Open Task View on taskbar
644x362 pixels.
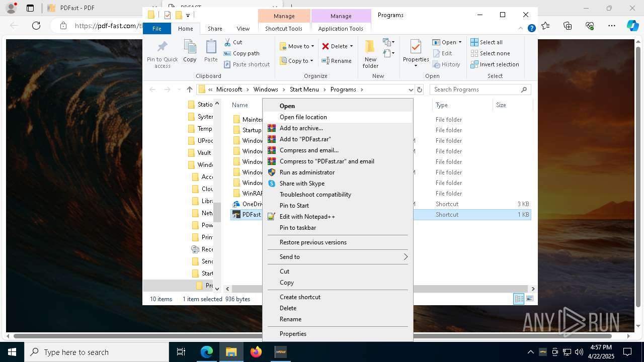point(181,352)
